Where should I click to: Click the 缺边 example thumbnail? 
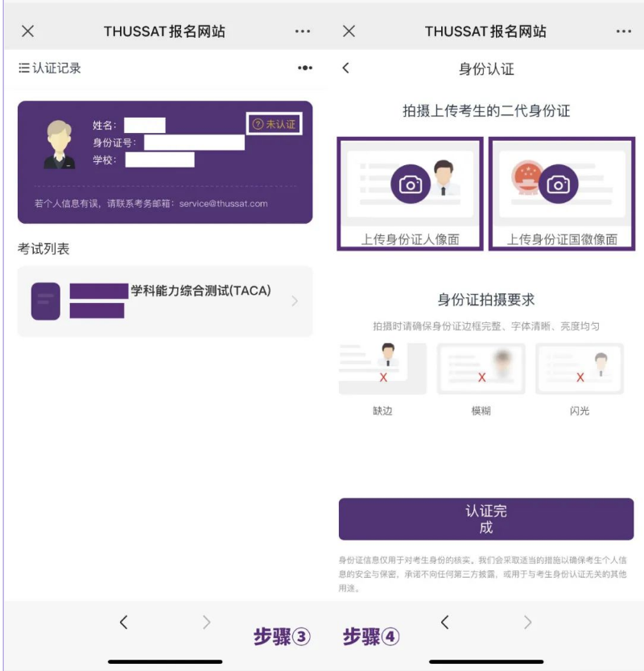click(382, 368)
